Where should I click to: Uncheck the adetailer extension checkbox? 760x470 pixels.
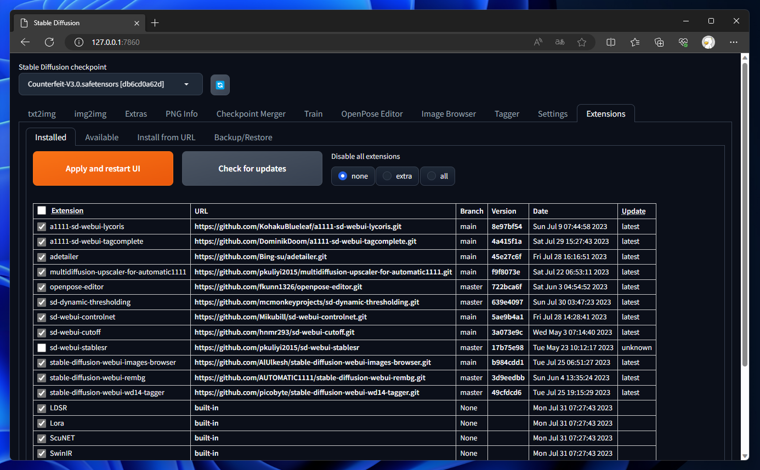(42, 257)
